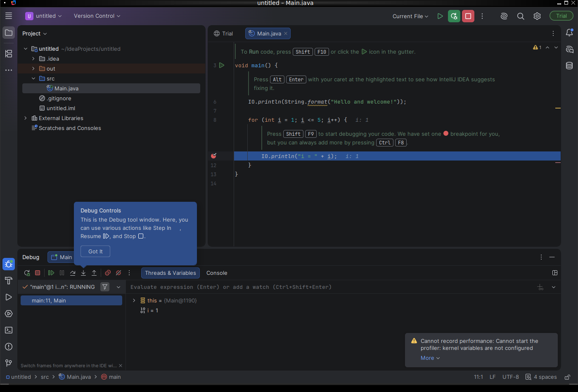This screenshot has width=578, height=392.
Task: Click the Trial license button
Action: pyautogui.click(x=561, y=16)
